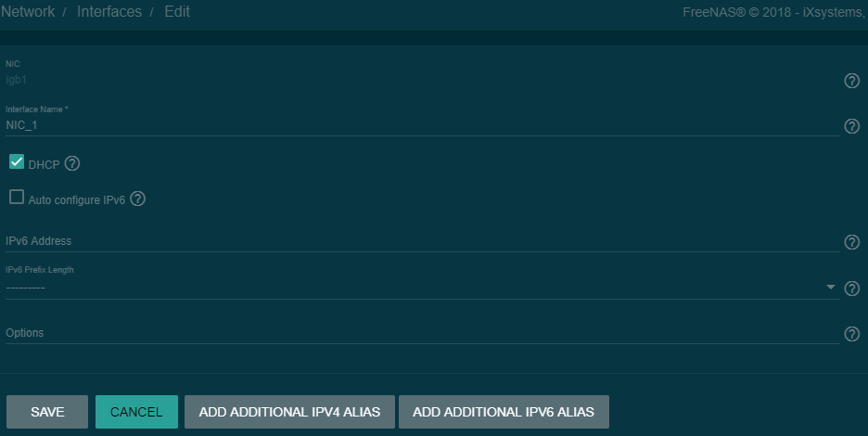Screen dimensions: 868x436
Task: Click the help icon beside NIC field
Action: pos(851,81)
